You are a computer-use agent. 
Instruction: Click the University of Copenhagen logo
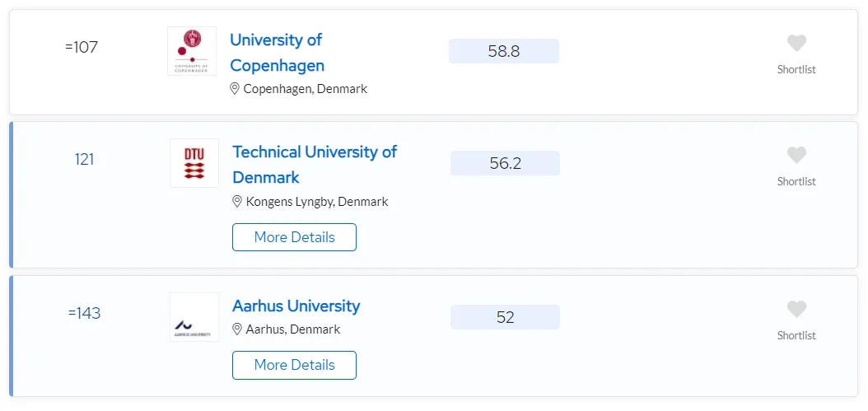coord(192,51)
